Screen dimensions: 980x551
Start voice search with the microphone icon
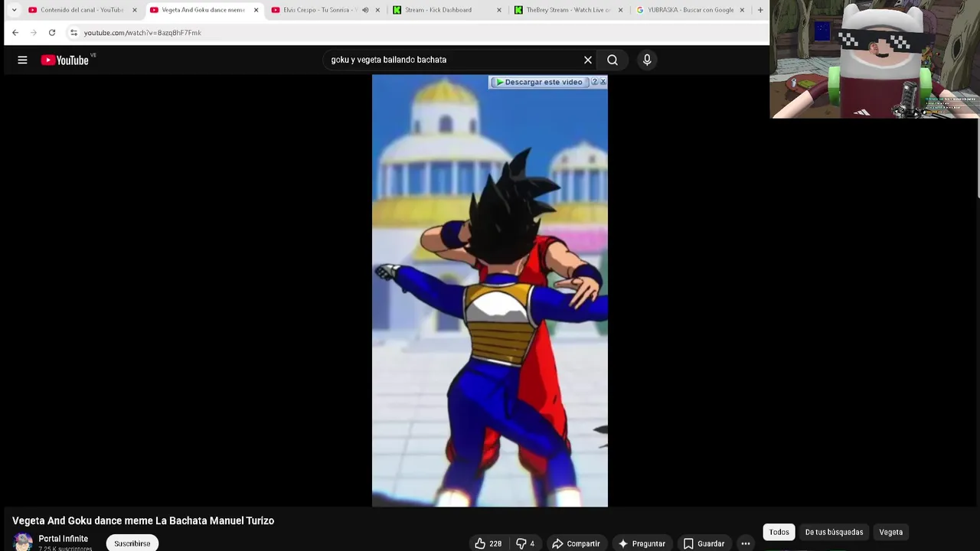point(647,60)
